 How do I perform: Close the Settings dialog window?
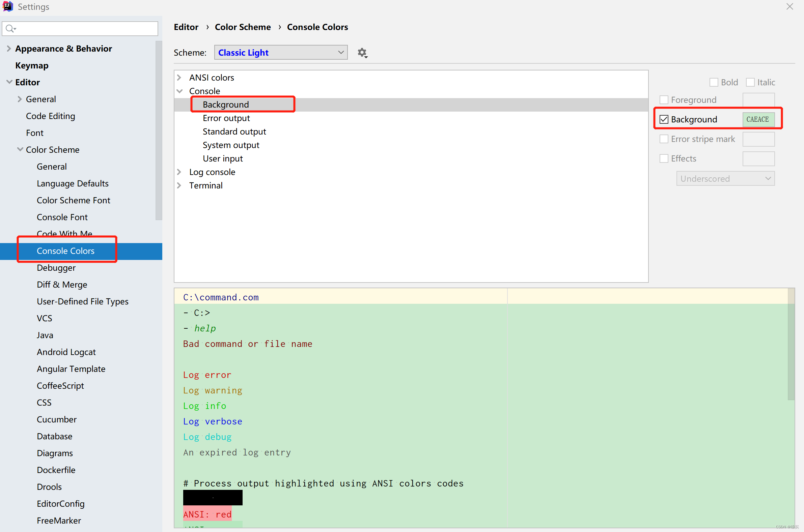(789, 6)
